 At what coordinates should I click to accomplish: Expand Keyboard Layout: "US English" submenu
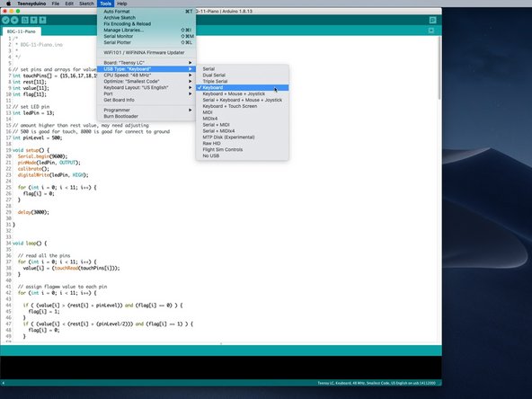coord(146,87)
